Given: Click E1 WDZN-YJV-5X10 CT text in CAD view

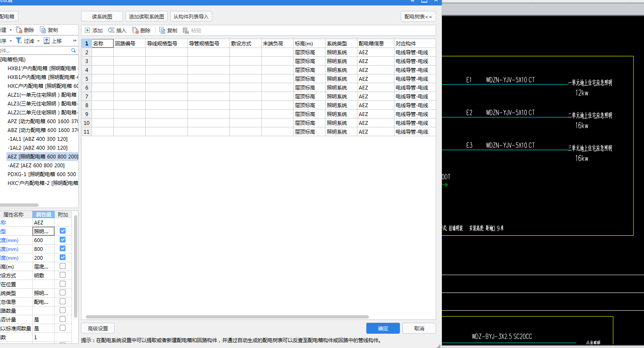Looking at the screenshot, I should (x=500, y=80).
